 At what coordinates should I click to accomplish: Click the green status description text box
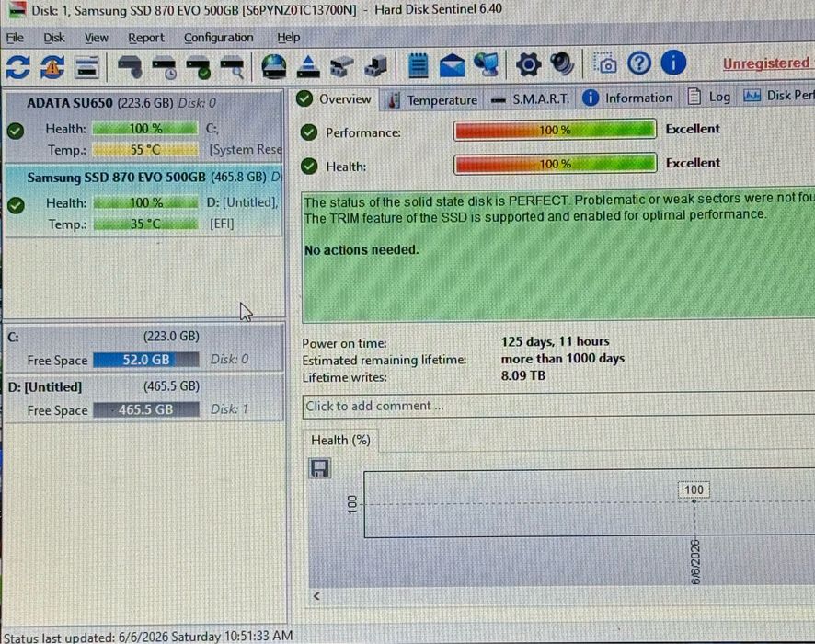[x=558, y=257]
